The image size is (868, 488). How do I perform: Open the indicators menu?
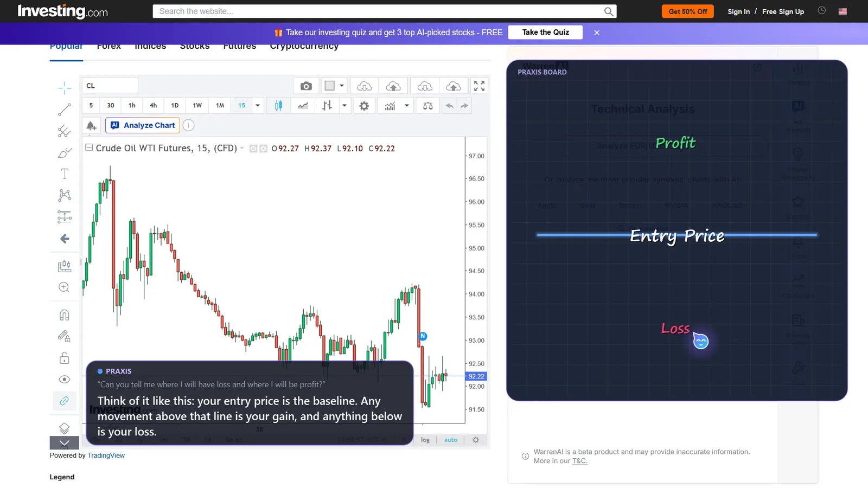coord(390,106)
